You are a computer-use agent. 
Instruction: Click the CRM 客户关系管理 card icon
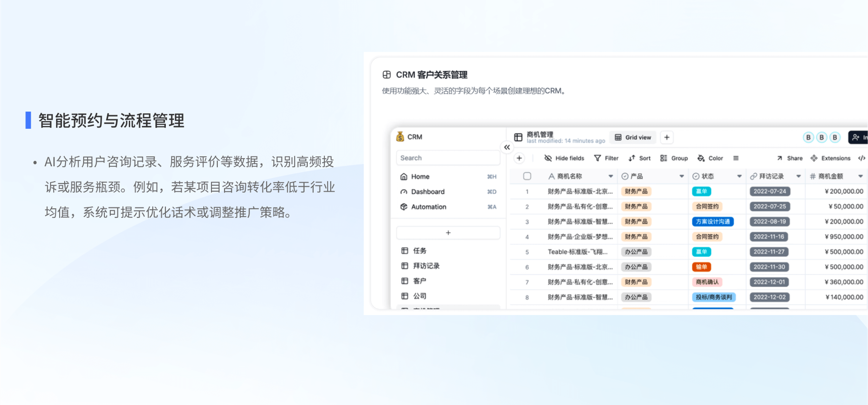[x=386, y=75]
